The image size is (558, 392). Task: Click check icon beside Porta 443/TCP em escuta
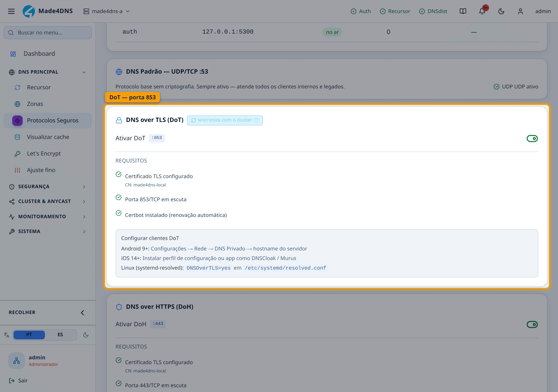tap(119, 383)
